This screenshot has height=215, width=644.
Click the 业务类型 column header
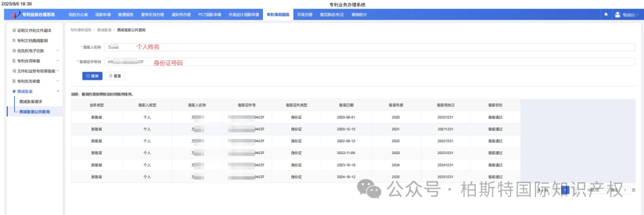click(x=97, y=105)
